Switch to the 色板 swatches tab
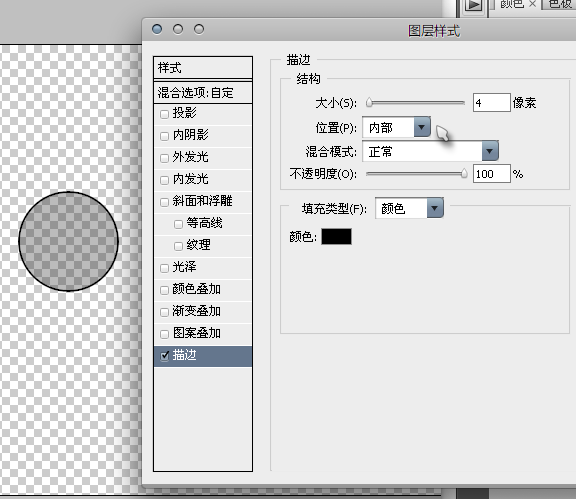Viewport: 576px width, 499px height. [560, 4]
